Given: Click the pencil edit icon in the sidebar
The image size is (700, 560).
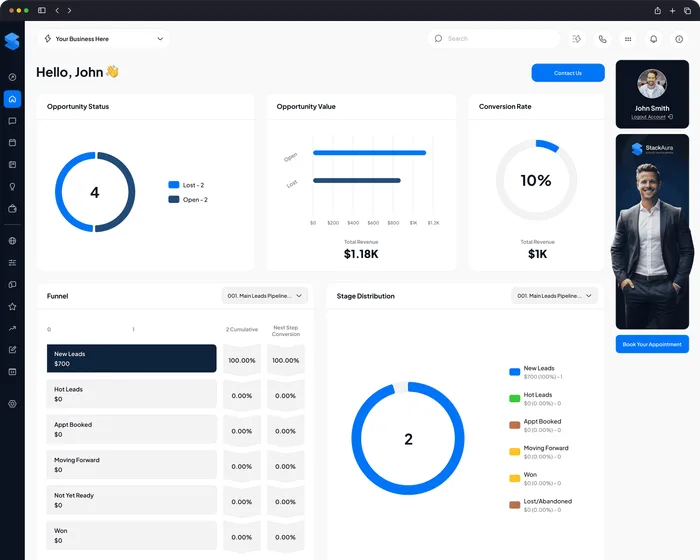Looking at the screenshot, I should point(12,350).
